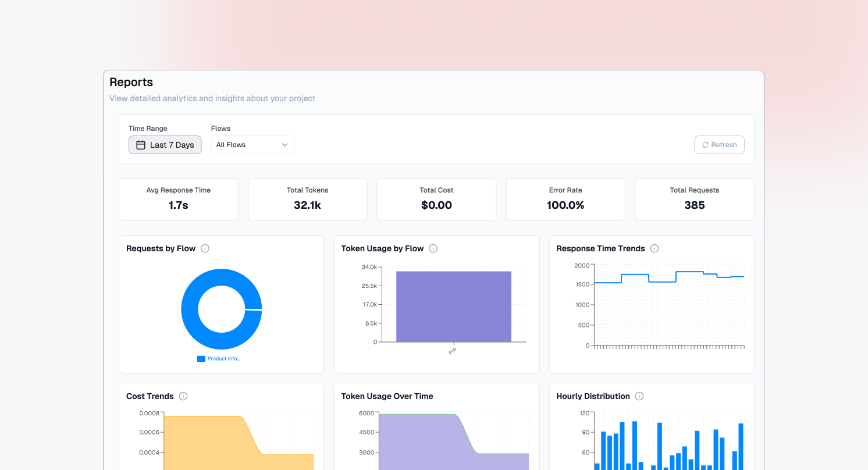The height and width of the screenshot is (470, 868).
Task: Click the info icon beside Hourly Distribution
Action: click(x=639, y=396)
